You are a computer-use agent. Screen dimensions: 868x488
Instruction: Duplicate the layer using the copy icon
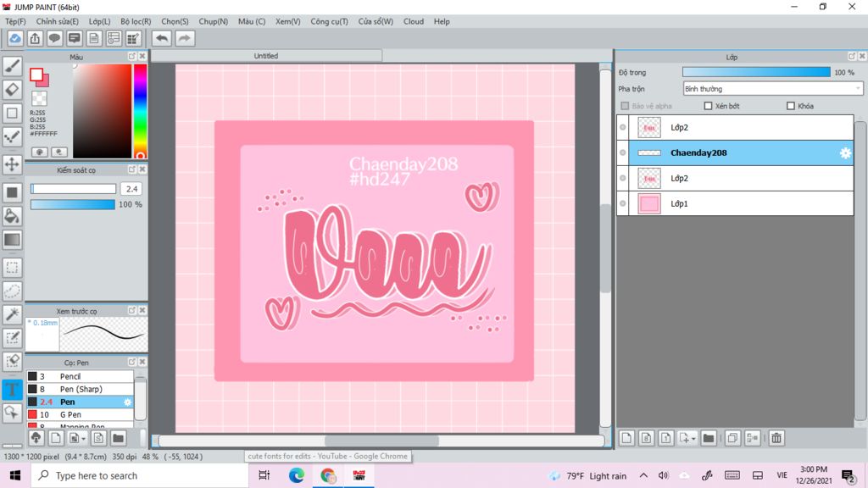tap(732, 438)
